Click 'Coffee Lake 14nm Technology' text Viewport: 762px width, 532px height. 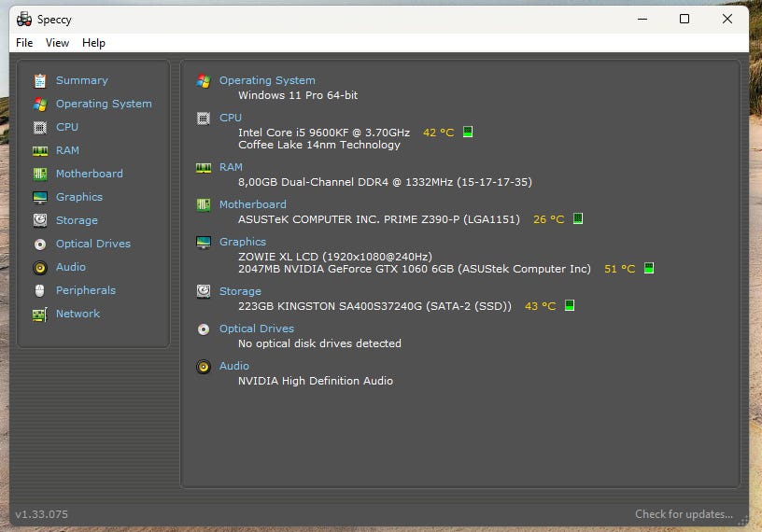(x=319, y=145)
